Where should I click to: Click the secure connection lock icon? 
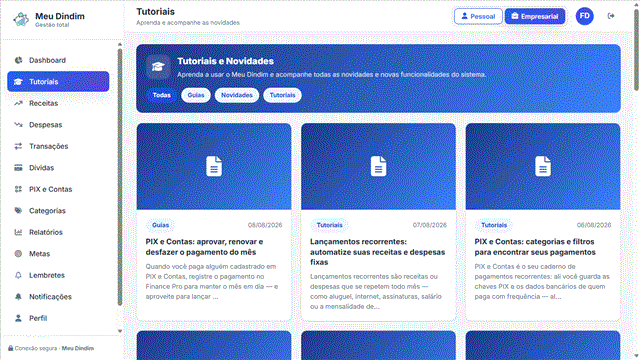(x=11, y=348)
